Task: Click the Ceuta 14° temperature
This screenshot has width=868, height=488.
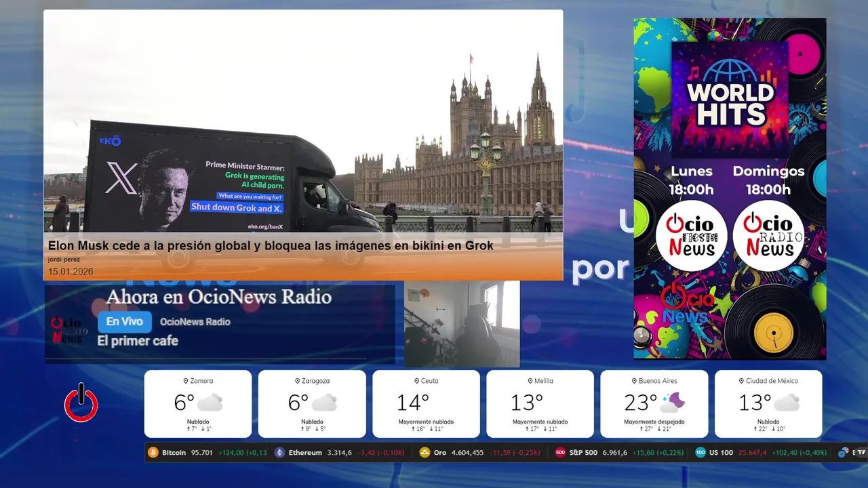Action: click(x=414, y=403)
